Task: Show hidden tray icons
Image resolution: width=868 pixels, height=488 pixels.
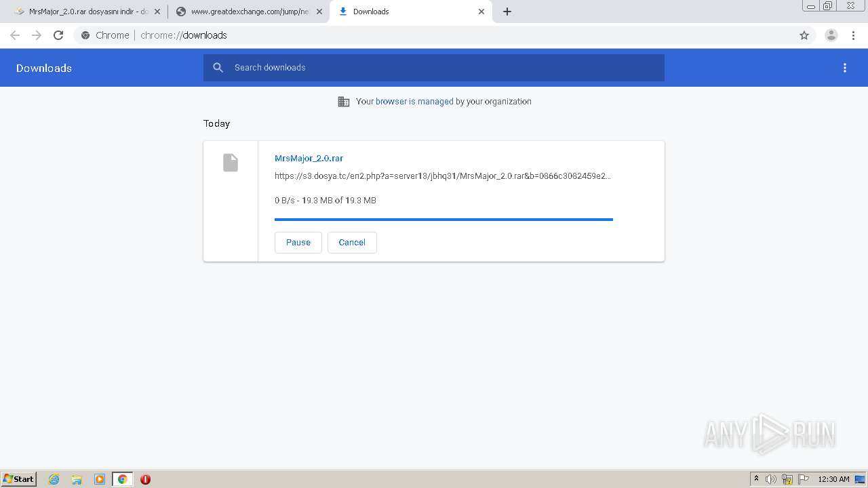Action: [x=756, y=479]
